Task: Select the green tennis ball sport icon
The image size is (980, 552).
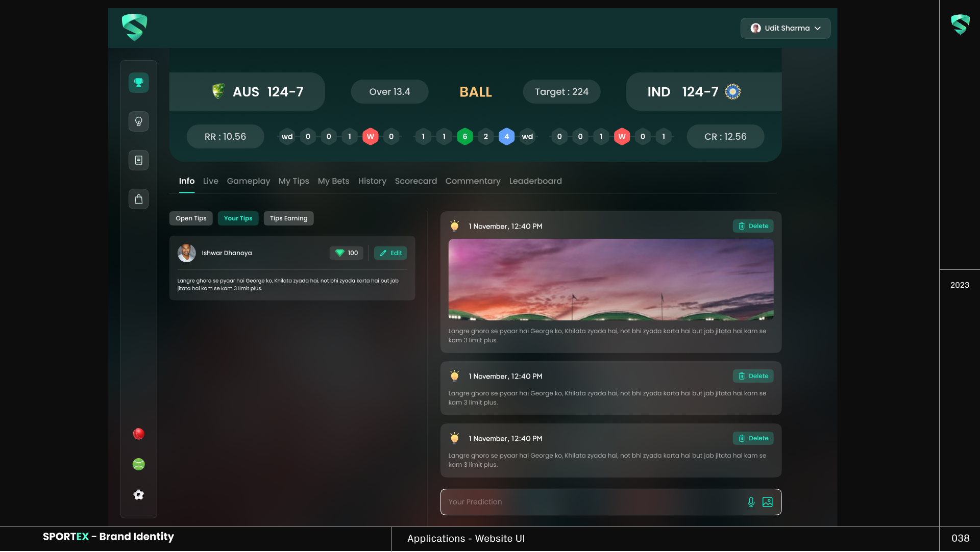Action: click(138, 464)
